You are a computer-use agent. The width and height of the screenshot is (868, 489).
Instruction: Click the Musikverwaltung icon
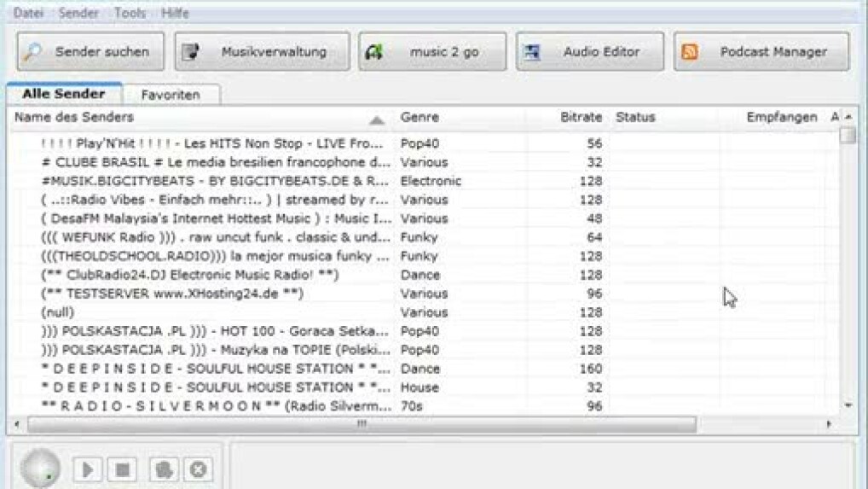[x=192, y=52]
